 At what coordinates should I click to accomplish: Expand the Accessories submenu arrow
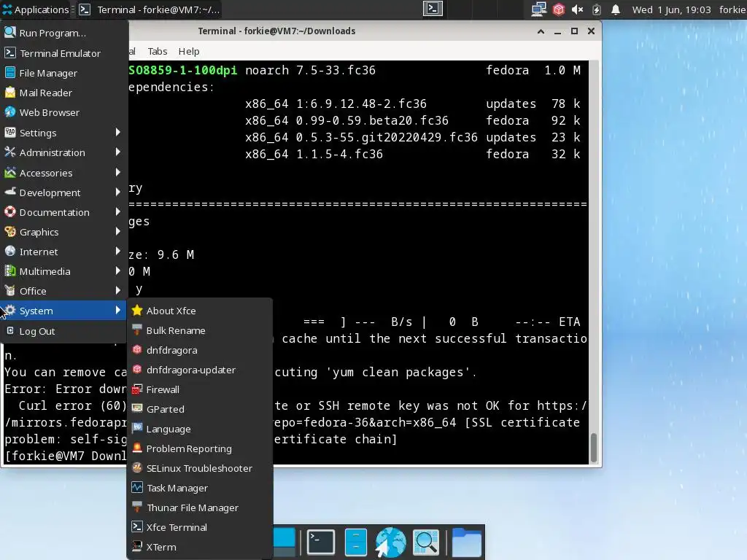(117, 172)
